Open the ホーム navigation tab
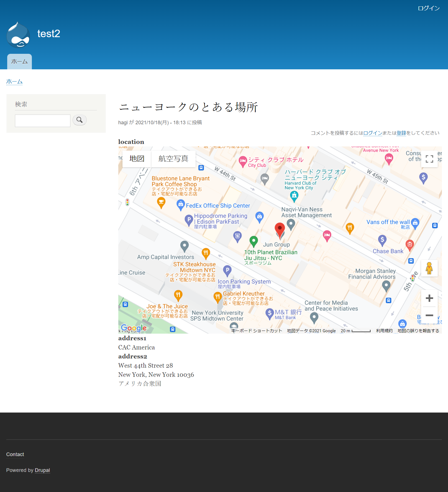Viewport: 448px width, 492px height. (19, 62)
